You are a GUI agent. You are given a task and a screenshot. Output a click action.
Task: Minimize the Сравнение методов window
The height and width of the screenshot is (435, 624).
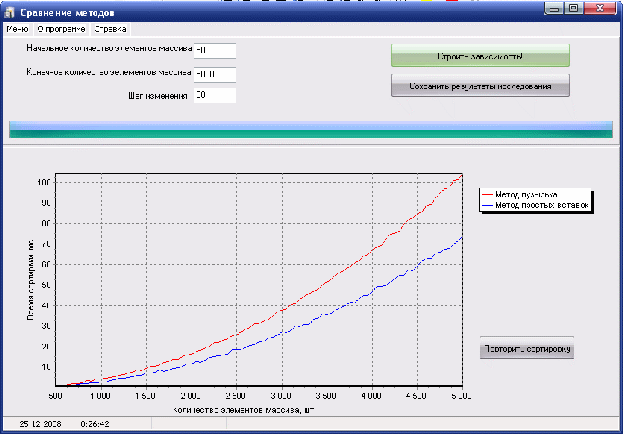[554, 8]
